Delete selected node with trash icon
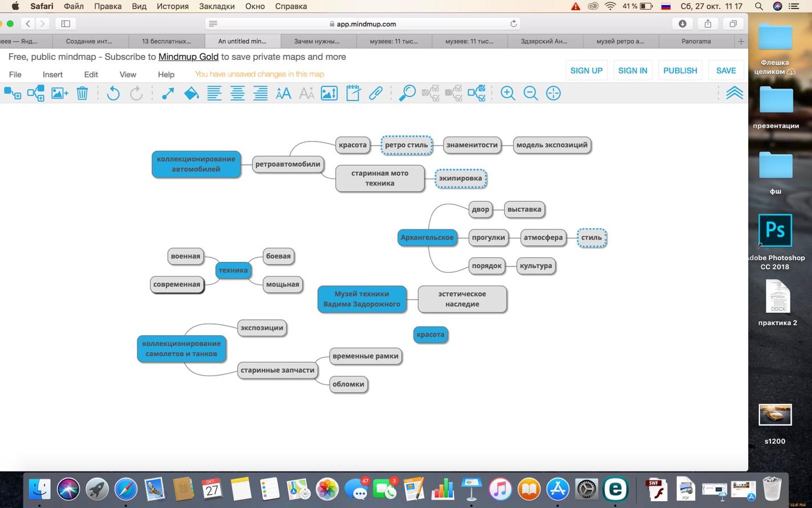 point(82,93)
